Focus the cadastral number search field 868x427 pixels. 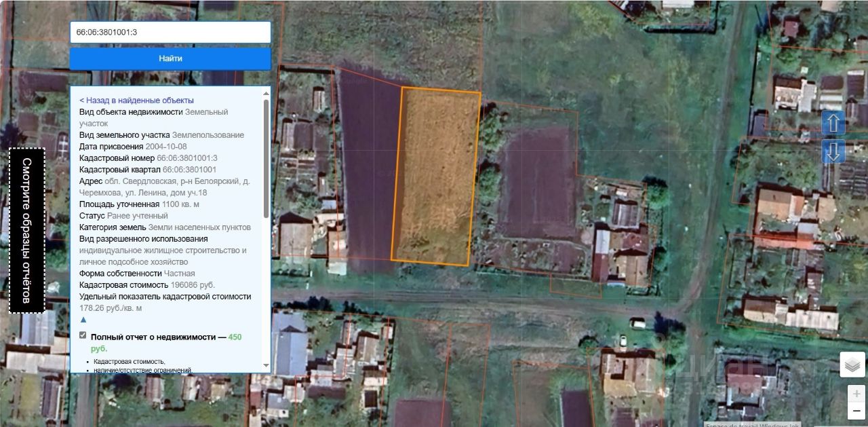pyautogui.click(x=170, y=32)
